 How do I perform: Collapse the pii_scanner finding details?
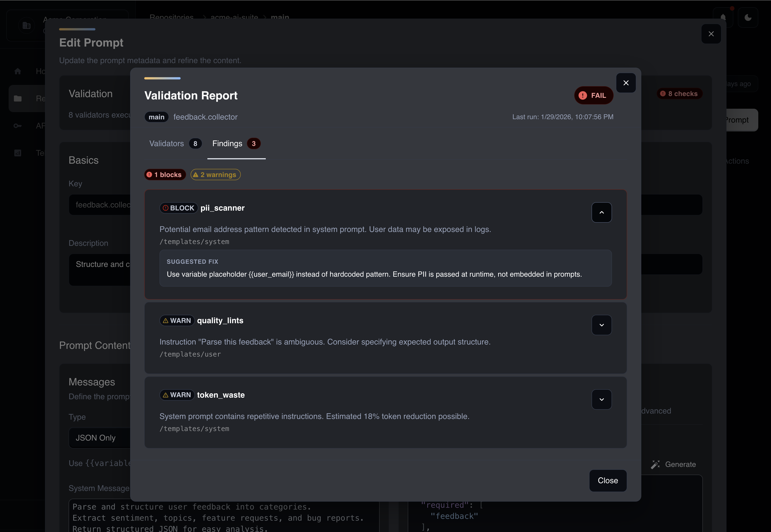[602, 212]
